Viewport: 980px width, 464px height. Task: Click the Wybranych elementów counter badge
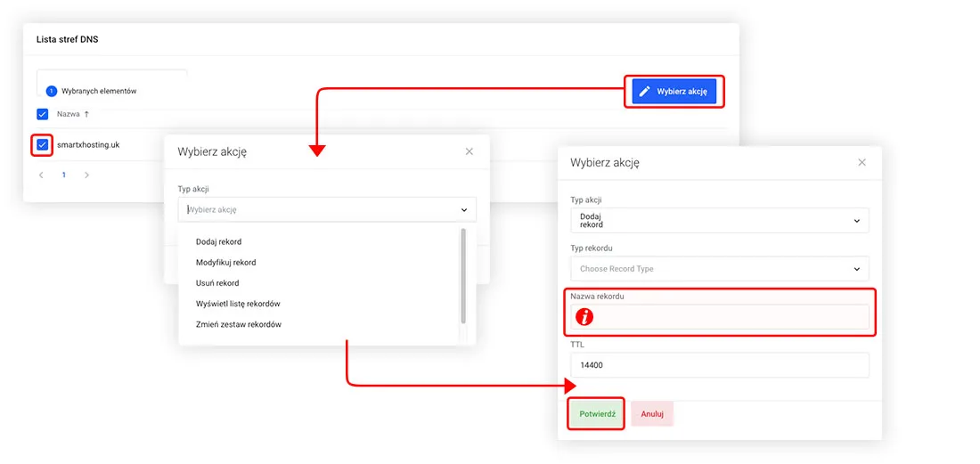pyautogui.click(x=52, y=91)
